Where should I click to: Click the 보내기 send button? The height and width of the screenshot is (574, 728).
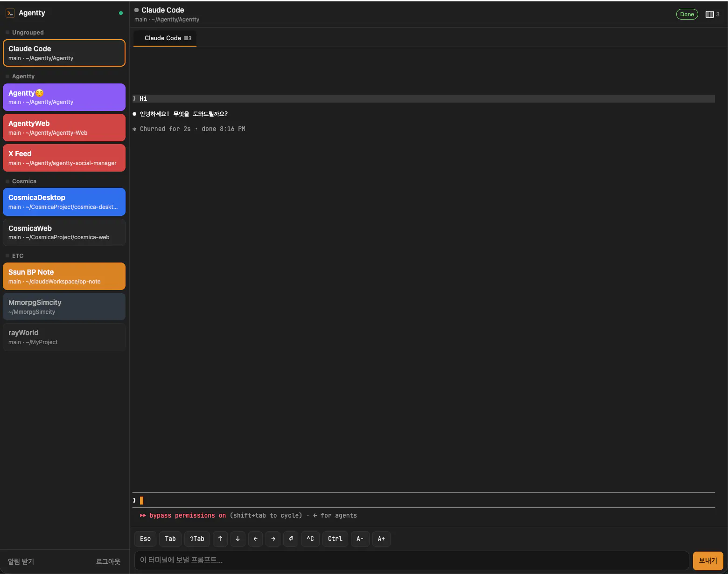tap(708, 560)
